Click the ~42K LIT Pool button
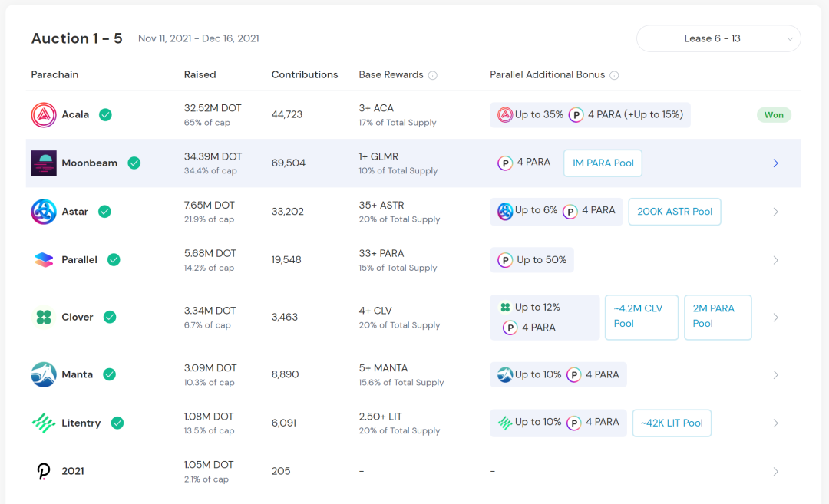 (672, 423)
